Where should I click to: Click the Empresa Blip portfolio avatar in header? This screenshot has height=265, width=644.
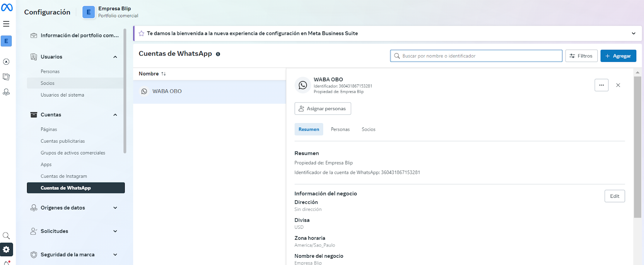point(89,12)
